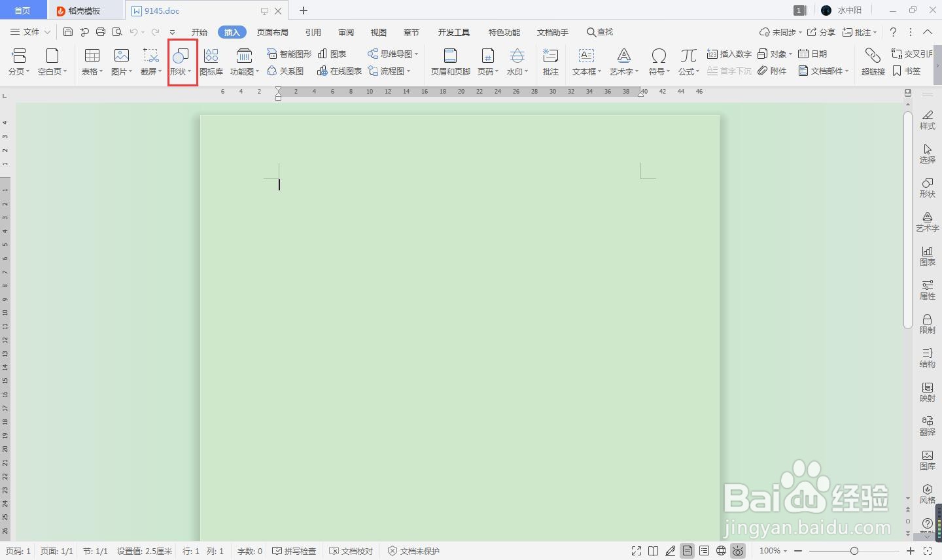Screen dimensions: 942x560
Task: Toggle writing mode pen icon in status bar
Action: 670,551
